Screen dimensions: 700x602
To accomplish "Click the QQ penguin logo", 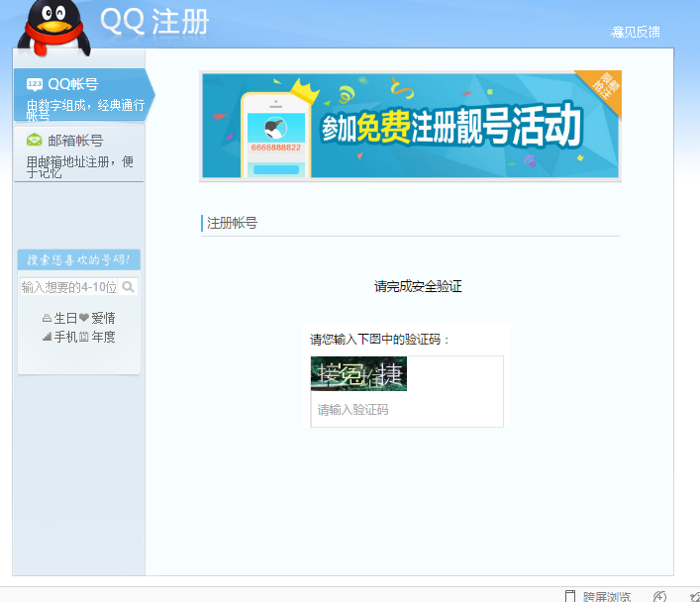I will pyautogui.click(x=54, y=28).
